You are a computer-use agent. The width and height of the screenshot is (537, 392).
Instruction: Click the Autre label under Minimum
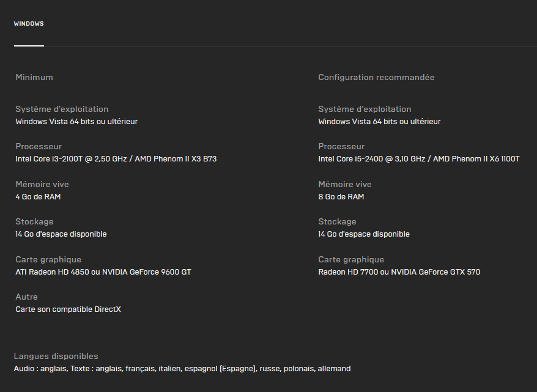click(26, 297)
